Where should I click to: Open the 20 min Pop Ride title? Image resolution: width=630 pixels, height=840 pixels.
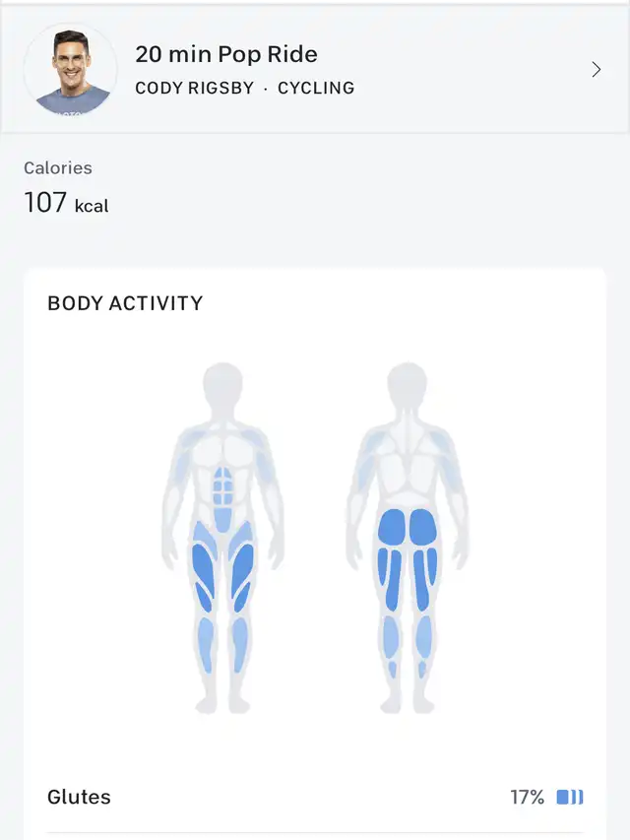[x=226, y=54]
